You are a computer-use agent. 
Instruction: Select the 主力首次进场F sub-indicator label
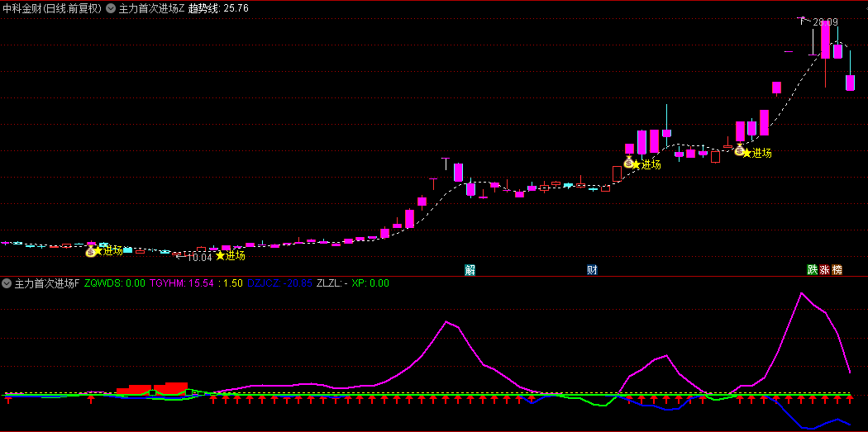pos(46,283)
